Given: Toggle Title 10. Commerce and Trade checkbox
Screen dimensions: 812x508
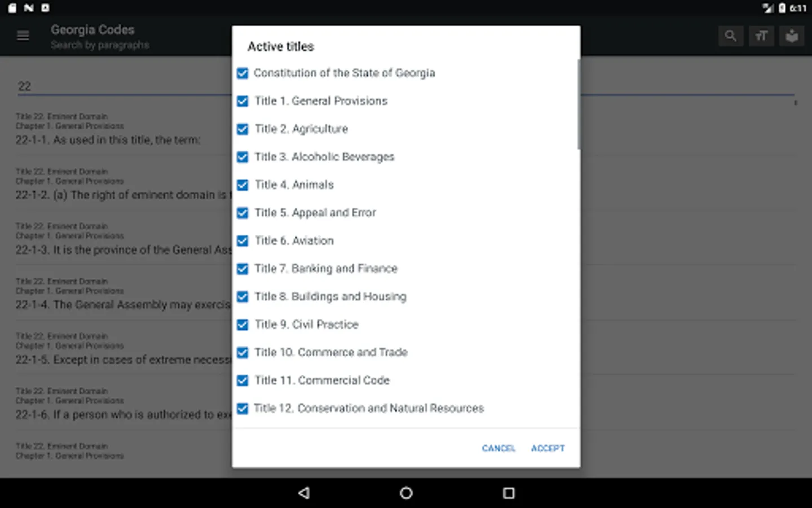Looking at the screenshot, I should tap(242, 353).
